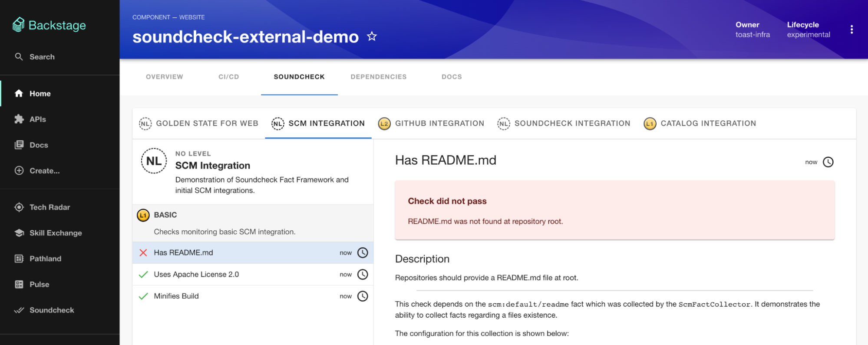Click Pulse label in sidebar
868x345 pixels.
click(x=39, y=285)
